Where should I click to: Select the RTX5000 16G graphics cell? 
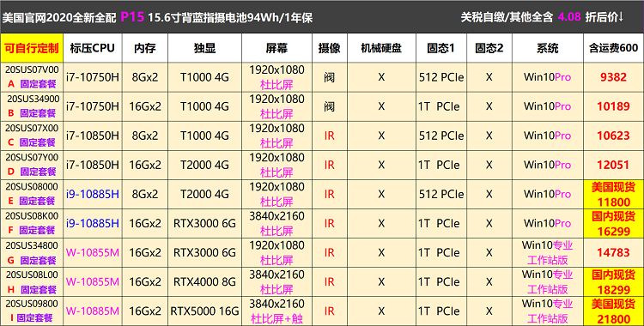pyautogui.click(x=205, y=311)
